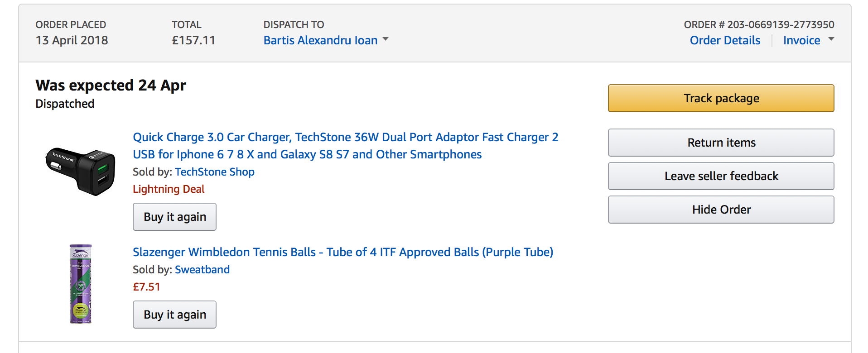Visit the TechStone Shop seller page
Screen dimensions: 868x353
tap(215, 172)
